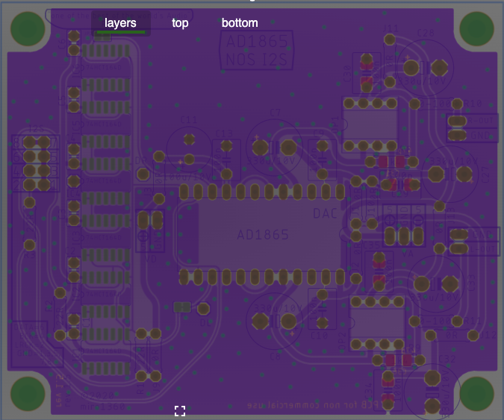Click the VD connector label
The height and width of the screenshot is (420, 504).
(151, 259)
